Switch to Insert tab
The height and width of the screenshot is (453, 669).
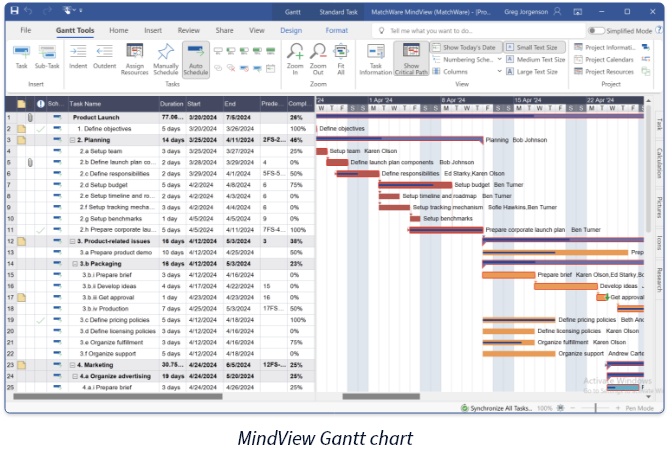(153, 30)
